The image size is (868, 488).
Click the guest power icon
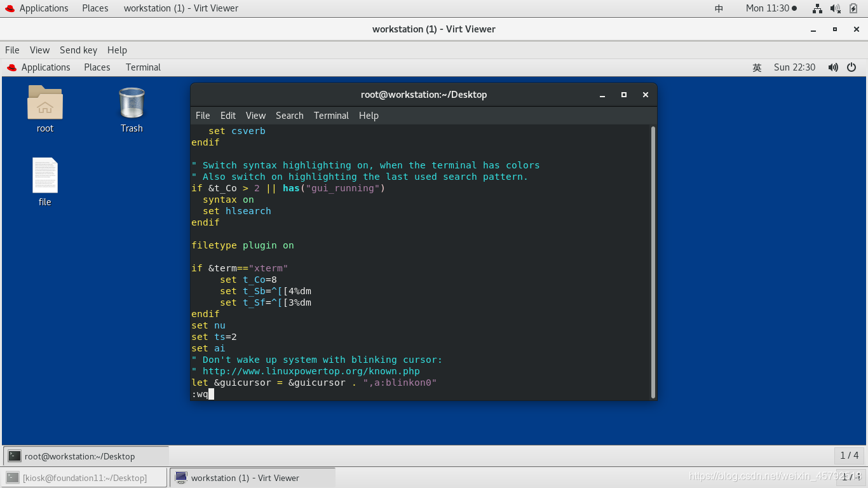click(x=851, y=67)
